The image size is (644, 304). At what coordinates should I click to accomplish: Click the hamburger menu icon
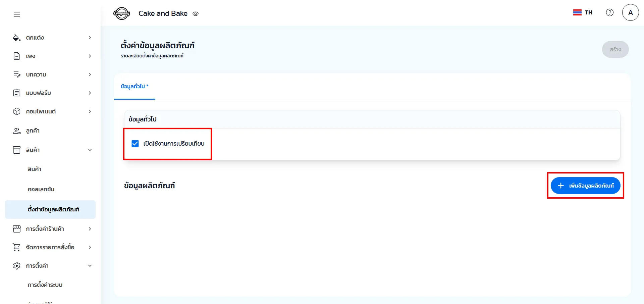coord(17,14)
